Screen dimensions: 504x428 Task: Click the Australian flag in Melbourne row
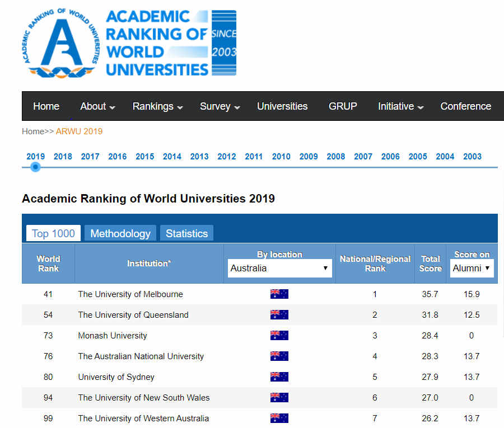click(x=279, y=294)
